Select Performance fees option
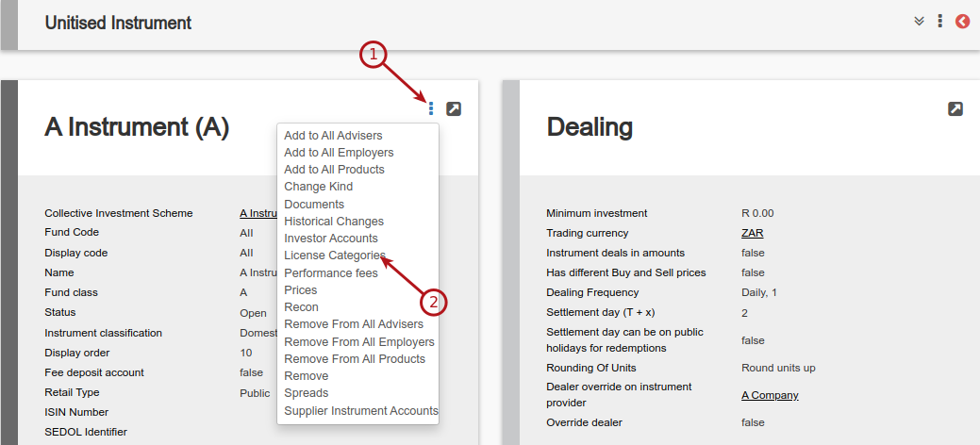The height and width of the screenshot is (445, 980). (331, 273)
